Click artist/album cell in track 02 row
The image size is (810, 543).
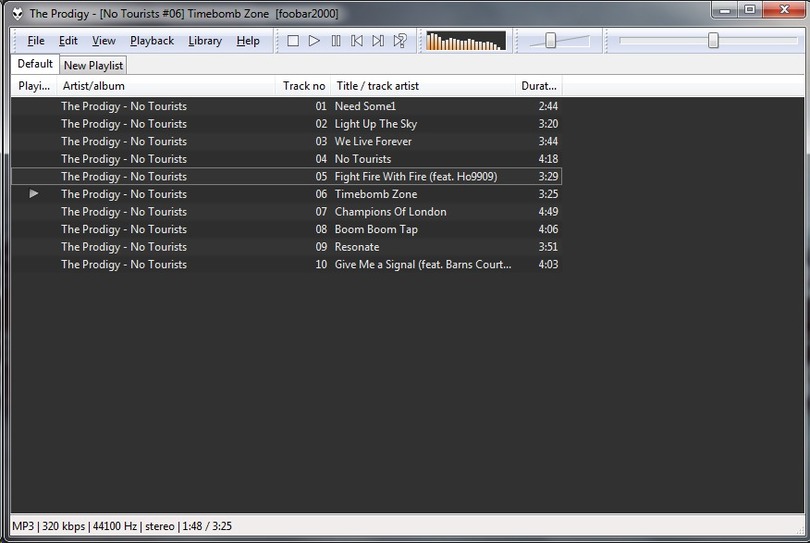tap(124, 123)
